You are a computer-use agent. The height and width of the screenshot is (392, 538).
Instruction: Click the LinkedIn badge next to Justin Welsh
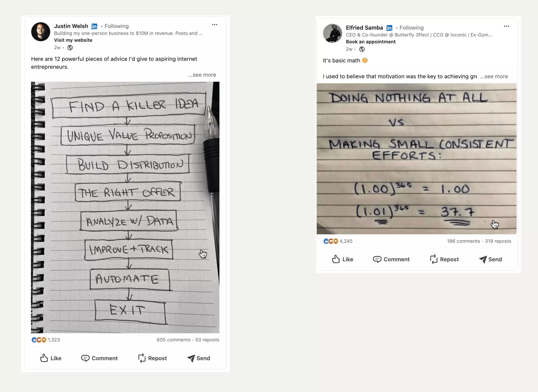click(x=94, y=26)
